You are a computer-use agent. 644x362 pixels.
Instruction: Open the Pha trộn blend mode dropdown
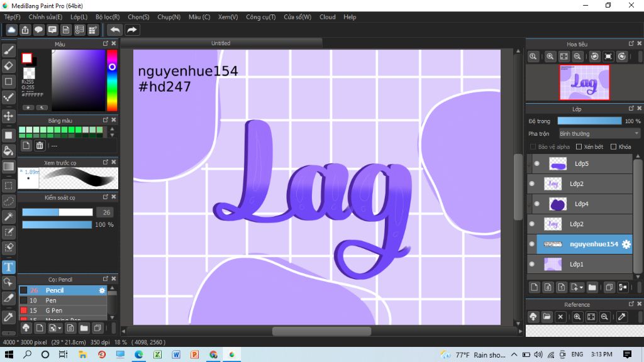coord(599,134)
